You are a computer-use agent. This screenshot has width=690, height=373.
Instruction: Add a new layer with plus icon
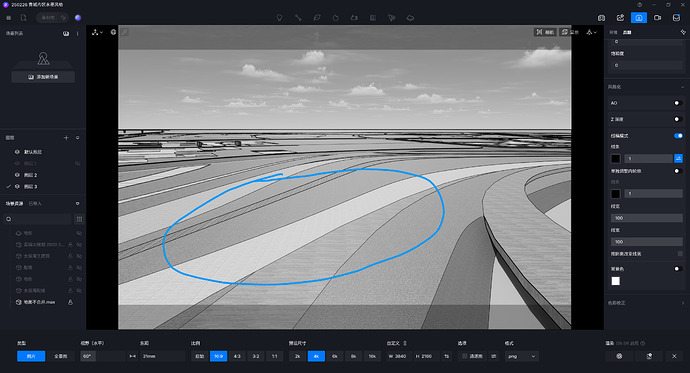click(66, 138)
